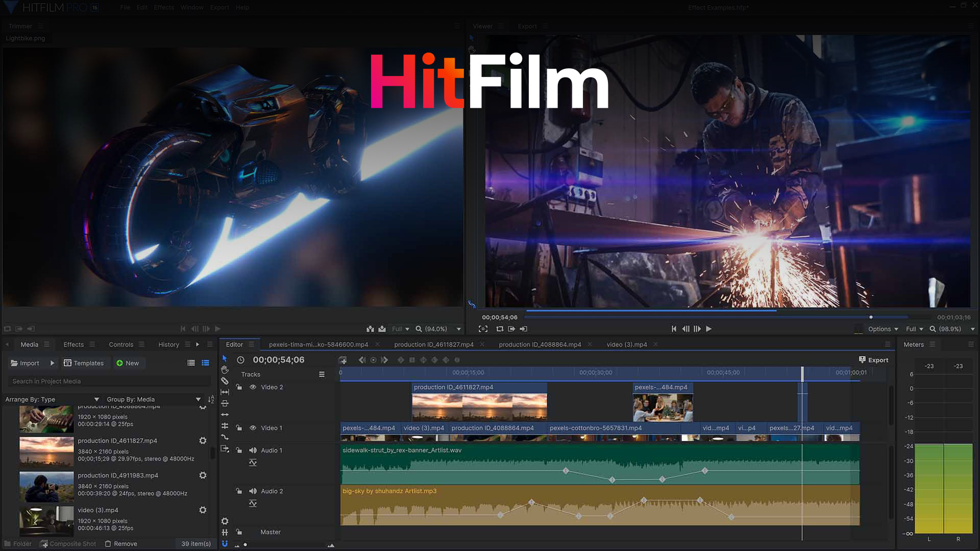Select the Viewer hand pan tool
This screenshot has height=551, width=980.
(x=472, y=49)
